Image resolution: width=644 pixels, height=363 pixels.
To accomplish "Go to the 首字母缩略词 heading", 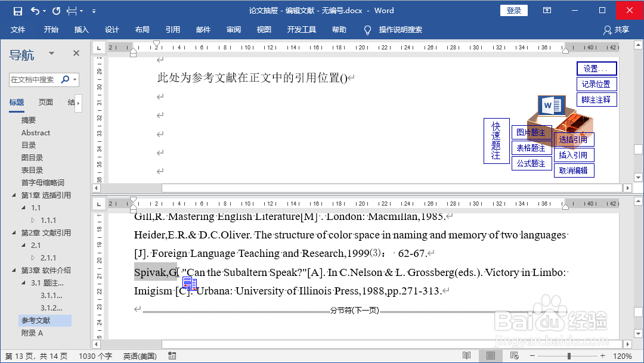I will click(43, 183).
